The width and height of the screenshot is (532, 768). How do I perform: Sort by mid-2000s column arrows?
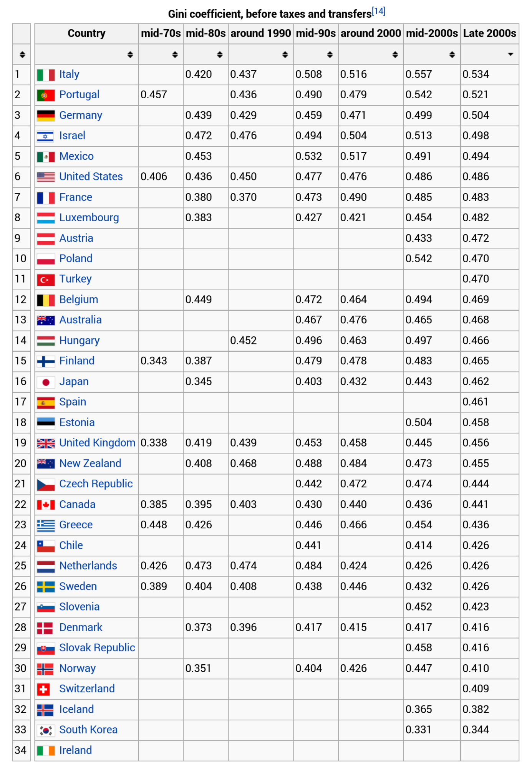pos(452,55)
